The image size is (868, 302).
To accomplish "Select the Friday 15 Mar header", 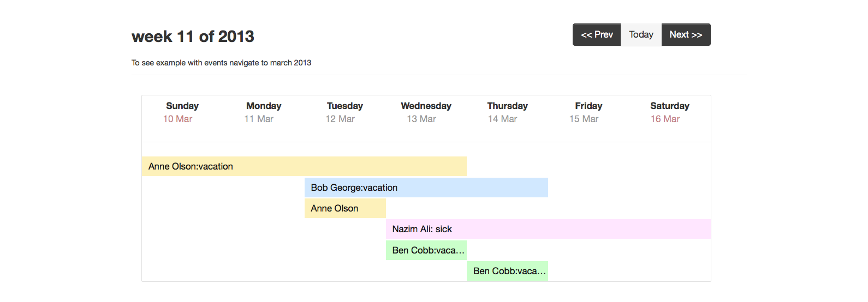I will tap(588, 112).
